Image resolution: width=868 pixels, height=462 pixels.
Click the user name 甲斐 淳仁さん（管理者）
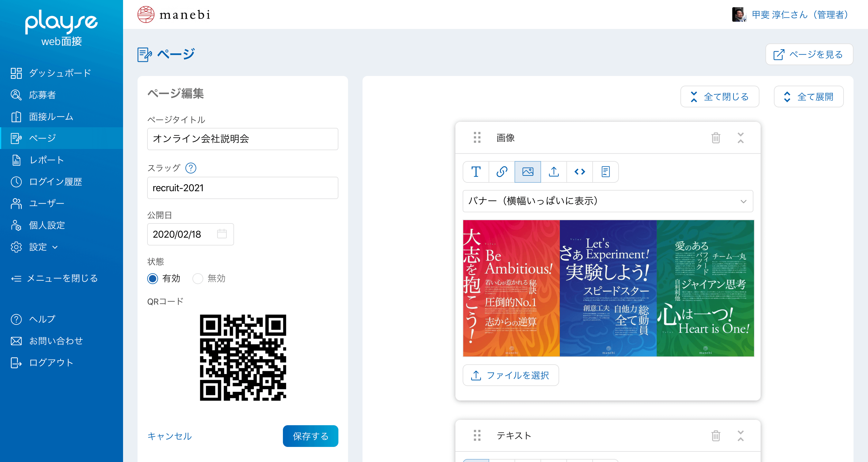800,14
